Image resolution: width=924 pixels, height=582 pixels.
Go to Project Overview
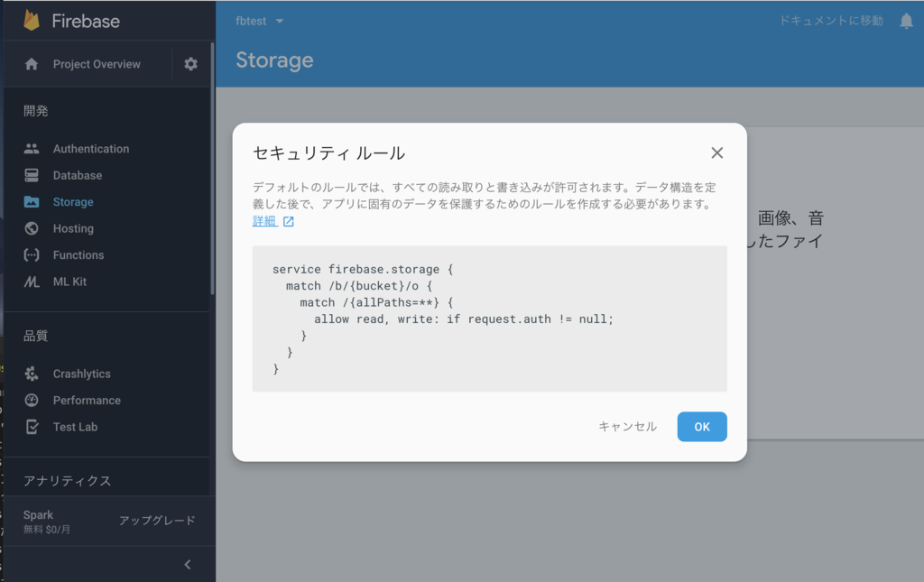(x=97, y=64)
